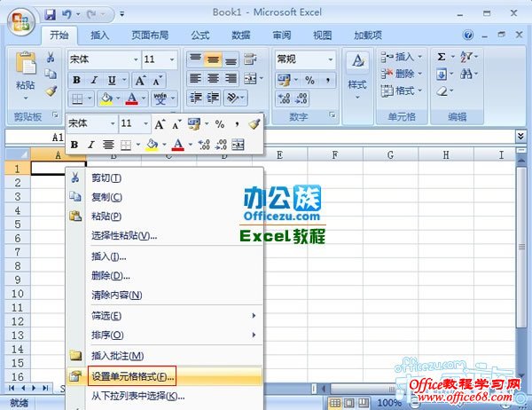Pick mini toolbar font color A
Image resolution: width=532 pixels, height=410 pixels.
[178, 145]
